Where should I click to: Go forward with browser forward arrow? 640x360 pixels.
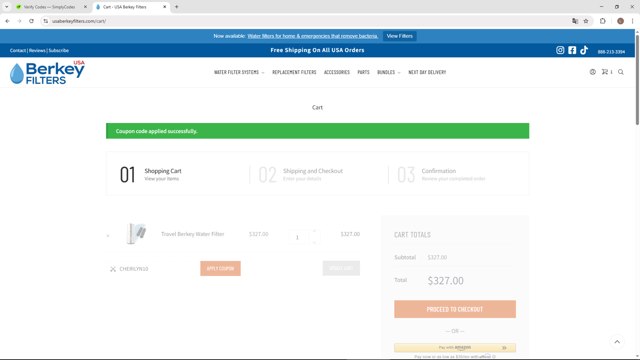(x=19, y=21)
